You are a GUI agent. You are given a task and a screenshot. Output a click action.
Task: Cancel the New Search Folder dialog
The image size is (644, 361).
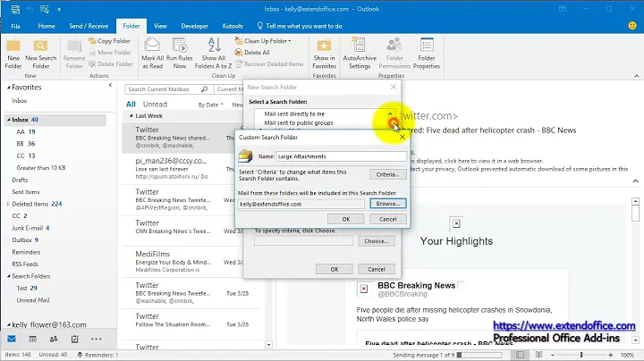[x=377, y=269]
